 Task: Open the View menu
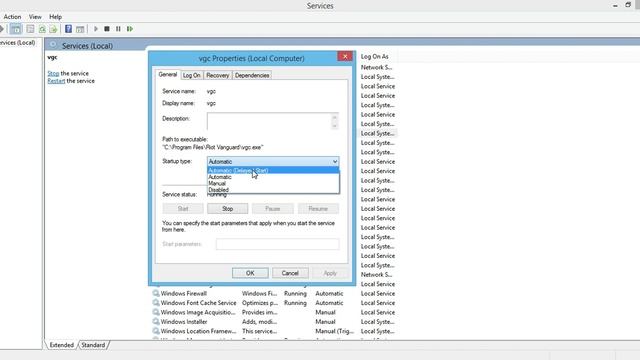35,17
